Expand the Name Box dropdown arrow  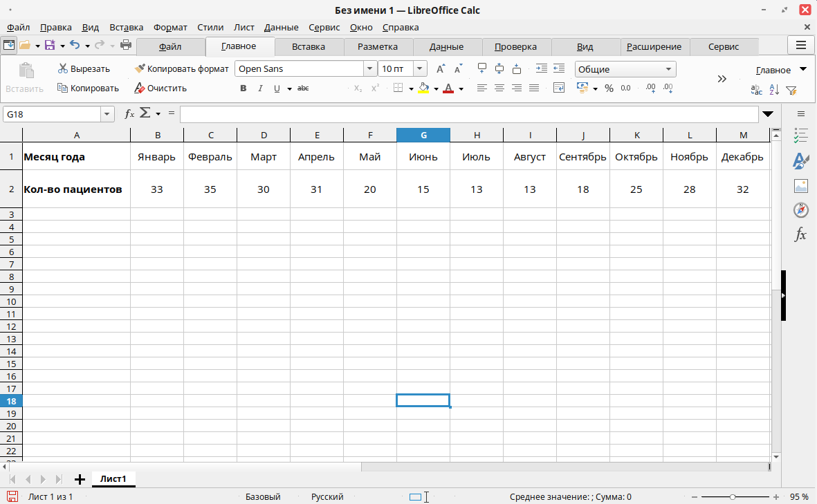107,115
